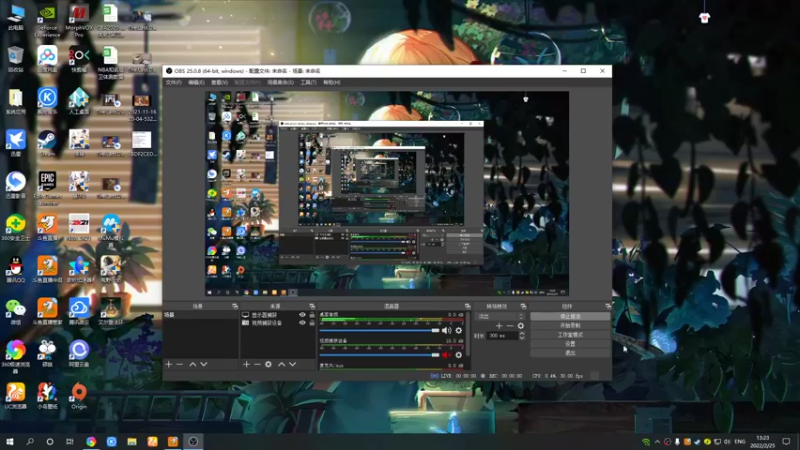Undock the Sources panel with its float icon
This screenshot has height=450, width=800.
pyautogui.click(x=312, y=306)
